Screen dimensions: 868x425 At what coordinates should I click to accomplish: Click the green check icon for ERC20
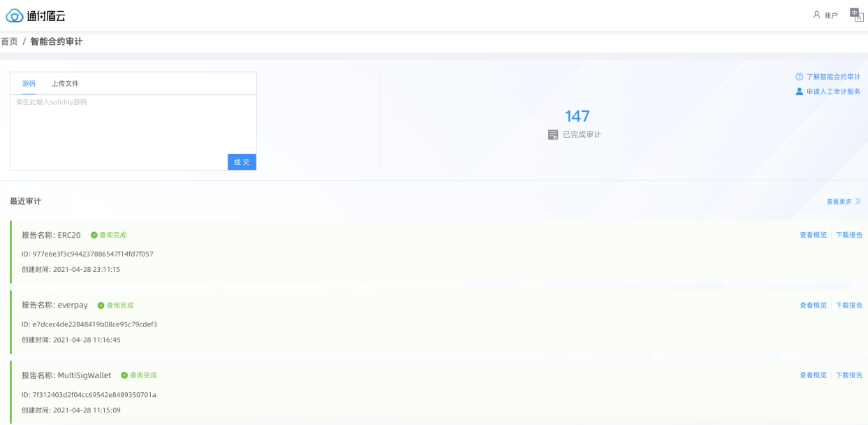94,236
